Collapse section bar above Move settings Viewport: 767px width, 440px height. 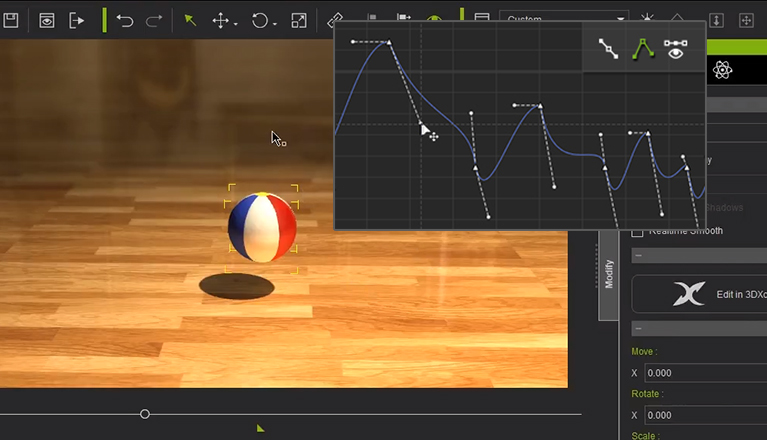pos(699,329)
